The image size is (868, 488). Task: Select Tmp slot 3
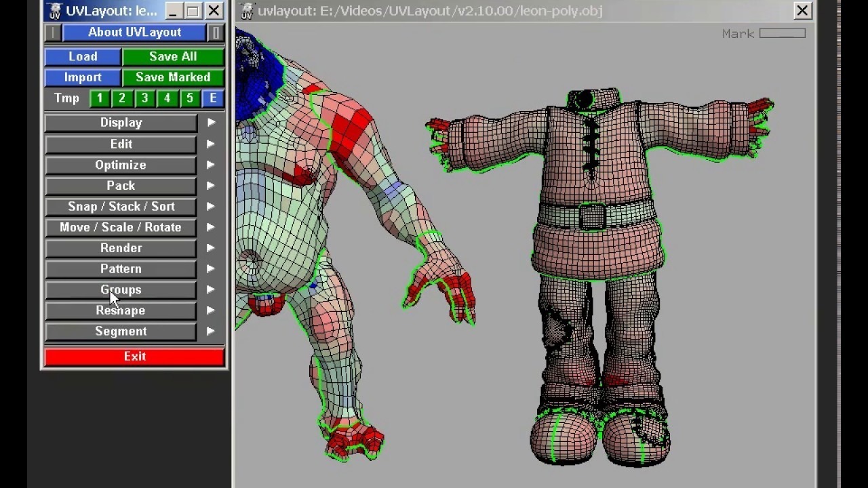[x=144, y=98]
